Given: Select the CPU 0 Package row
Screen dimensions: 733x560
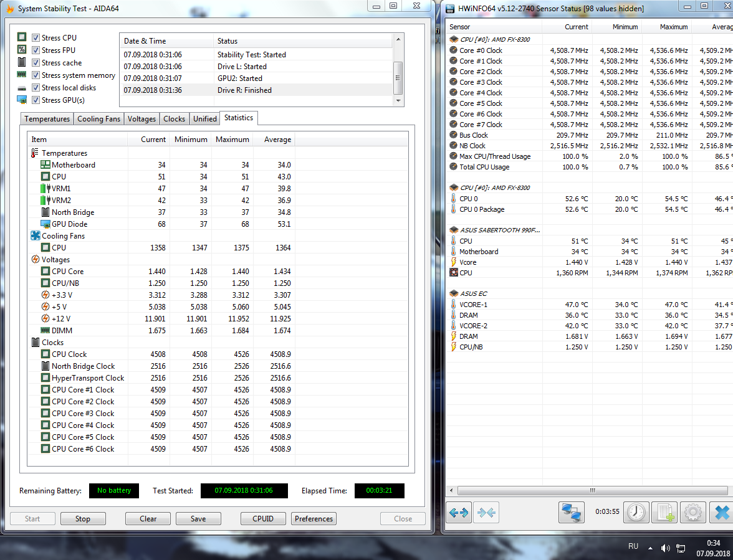Looking at the screenshot, I should (x=590, y=209).
